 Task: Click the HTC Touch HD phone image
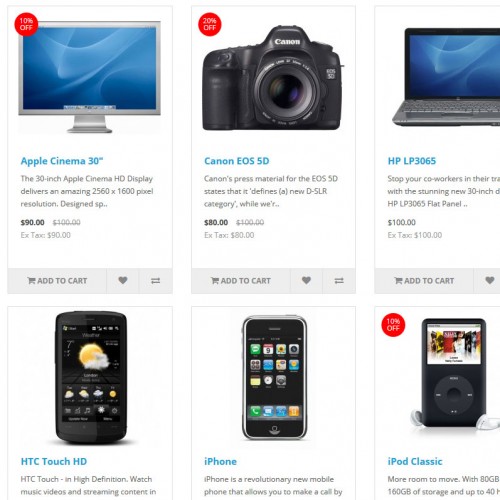91,377
